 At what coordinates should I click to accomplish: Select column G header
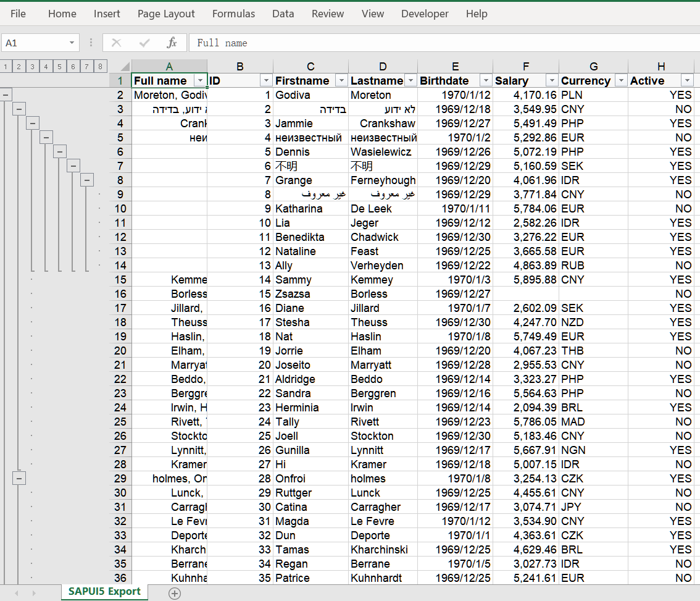[593, 67]
